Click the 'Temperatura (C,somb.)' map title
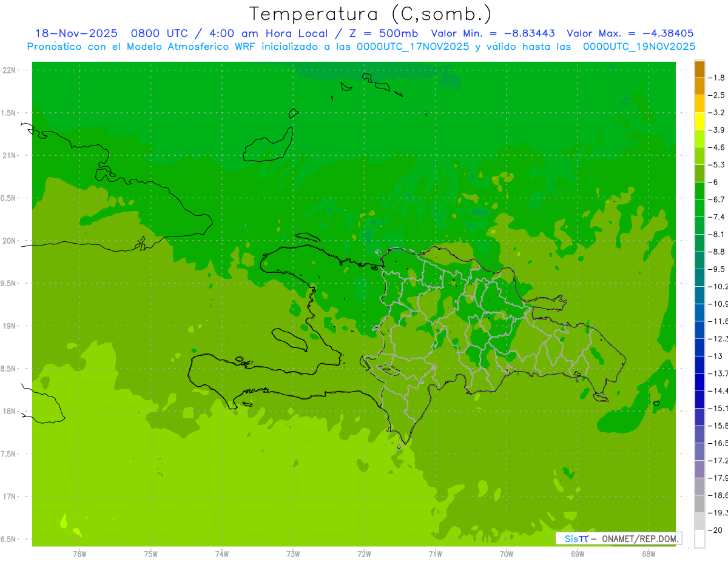728x562 pixels. (371, 14)
